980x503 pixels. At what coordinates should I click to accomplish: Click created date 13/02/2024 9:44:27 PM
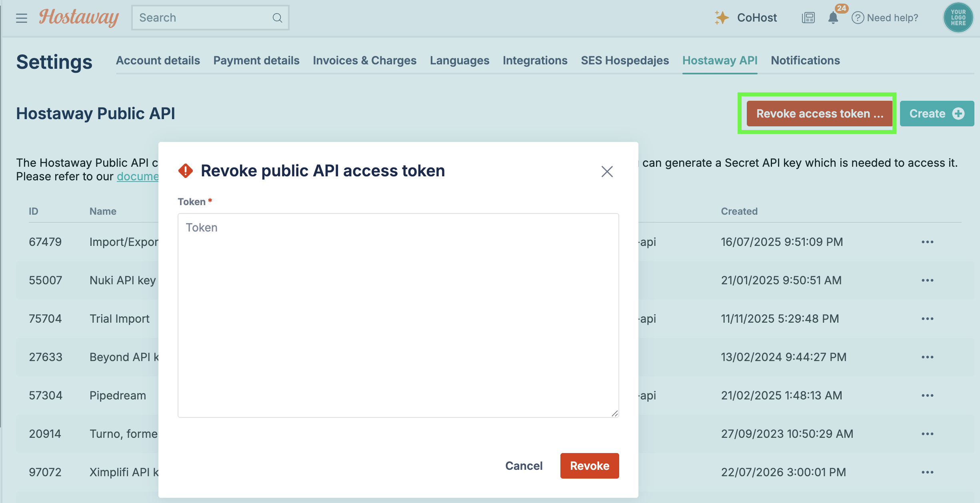[784, 357]
